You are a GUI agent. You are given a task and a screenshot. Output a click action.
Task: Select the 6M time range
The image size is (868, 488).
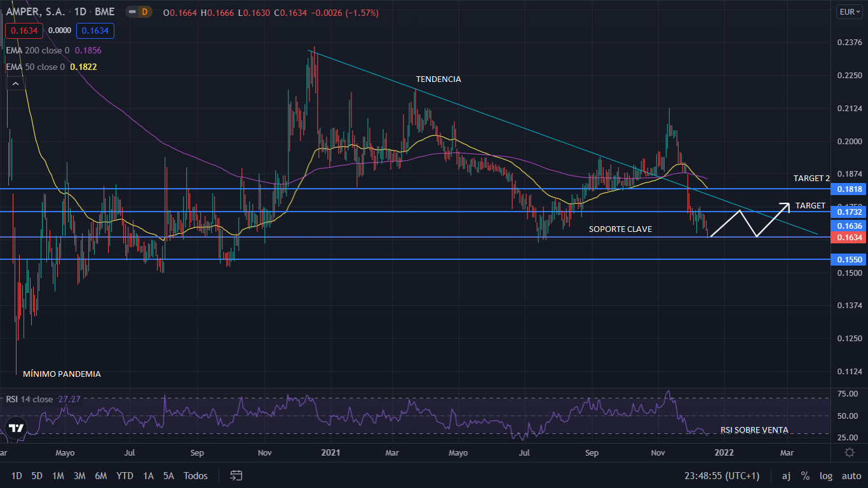(x=100, y=475)
